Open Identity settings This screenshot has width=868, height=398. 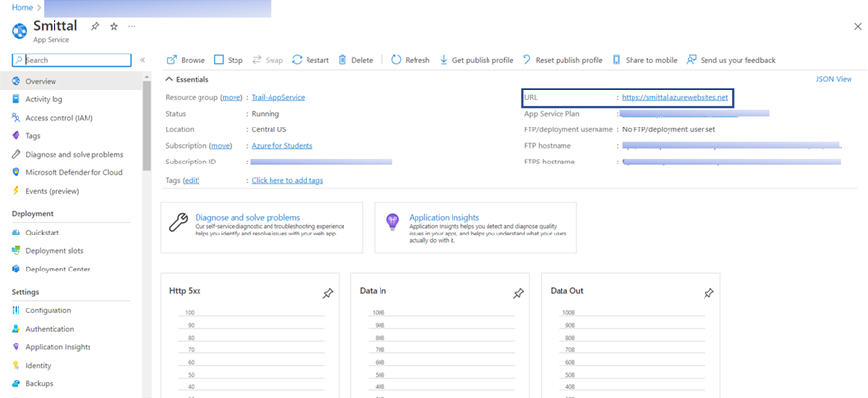pos(72,365)
